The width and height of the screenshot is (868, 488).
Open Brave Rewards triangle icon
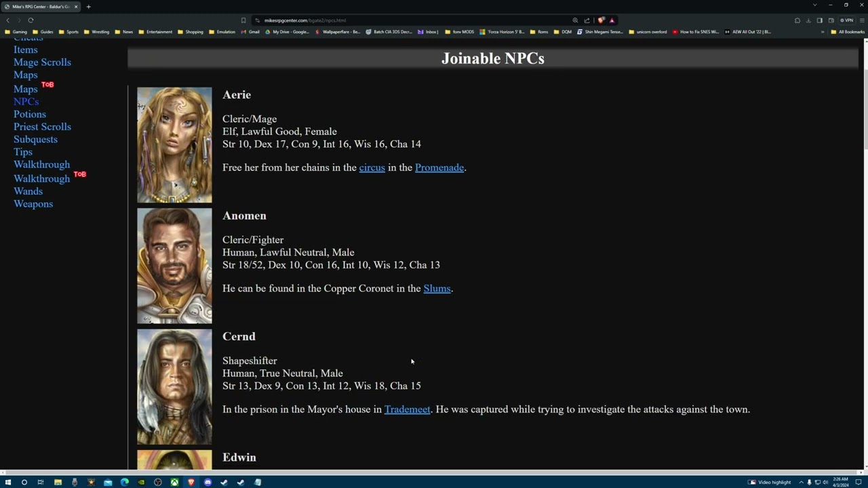pyautogui.click(x=612, y=20)
